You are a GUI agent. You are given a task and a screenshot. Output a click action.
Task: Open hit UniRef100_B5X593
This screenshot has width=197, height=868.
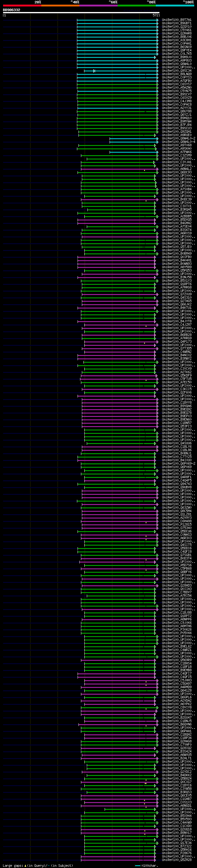176,819
